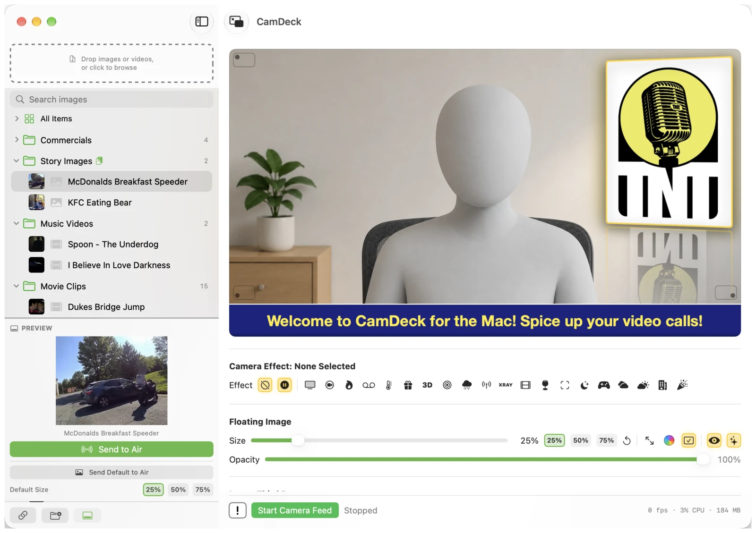Screen dimensions: 756x533
Task: Select the building camera effect
Action: click(662, 385)
